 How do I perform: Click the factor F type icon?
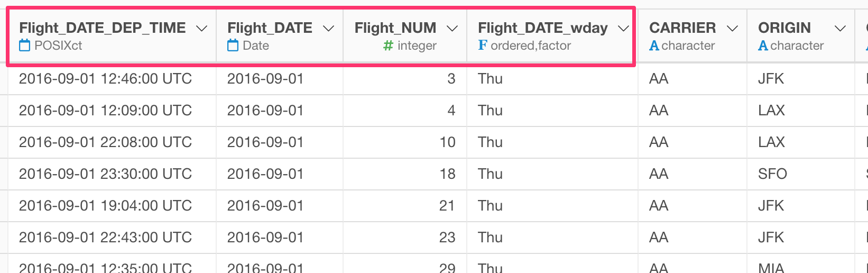click(x=483, y=46)
